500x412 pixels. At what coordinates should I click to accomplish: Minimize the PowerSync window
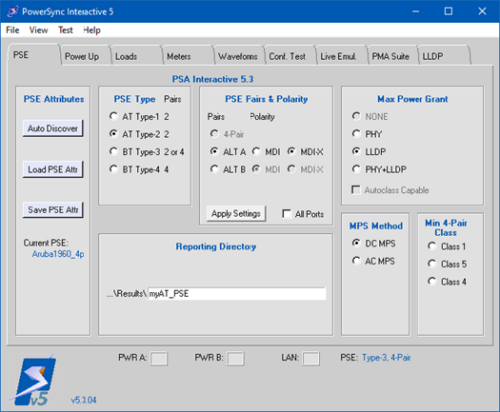(416, 11)
